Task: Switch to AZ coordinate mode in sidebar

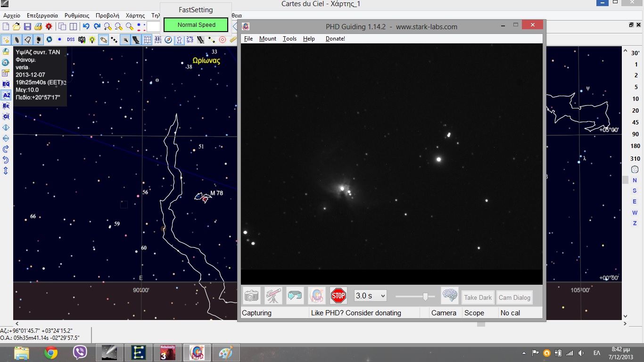Action: tap(6, 95)
